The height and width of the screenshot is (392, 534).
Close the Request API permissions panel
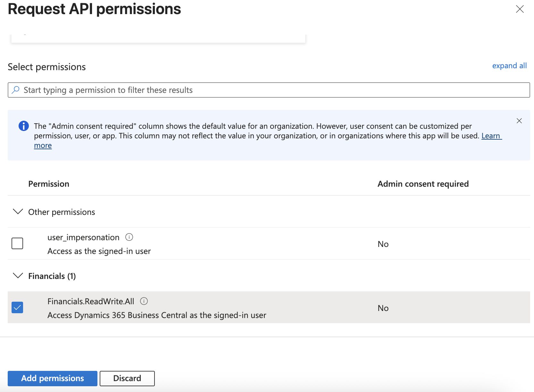point(520,9)
